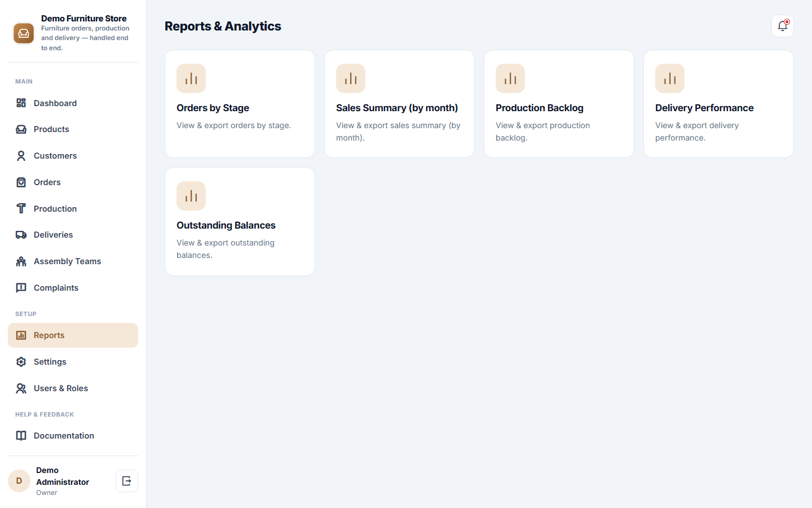The width and height of the screenshot is (812, 508).
Task: Click the Demo Furniture Store logo icon
Action: [24, 33]
